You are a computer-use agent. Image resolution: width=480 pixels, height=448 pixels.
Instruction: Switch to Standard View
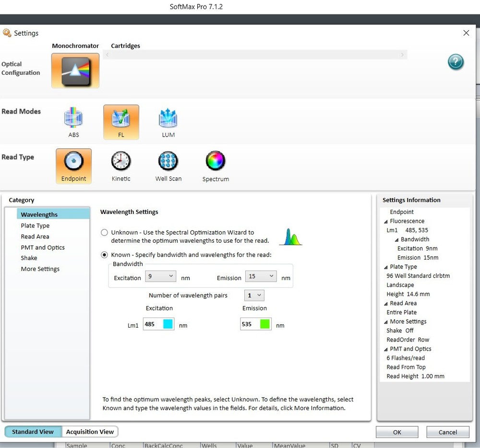pos(33,432)
